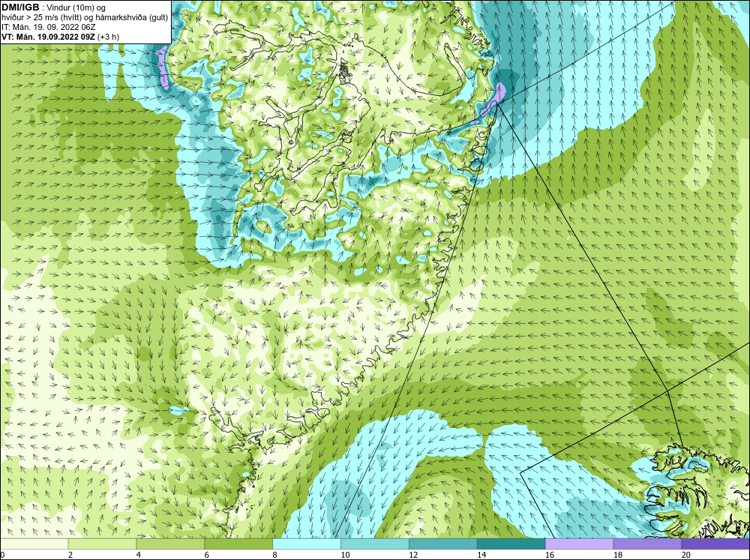Click the 12–14 m/s teal legend swatch
This screenshot has height=560, width=750.
pyautogui.click(x=443, y=544)
